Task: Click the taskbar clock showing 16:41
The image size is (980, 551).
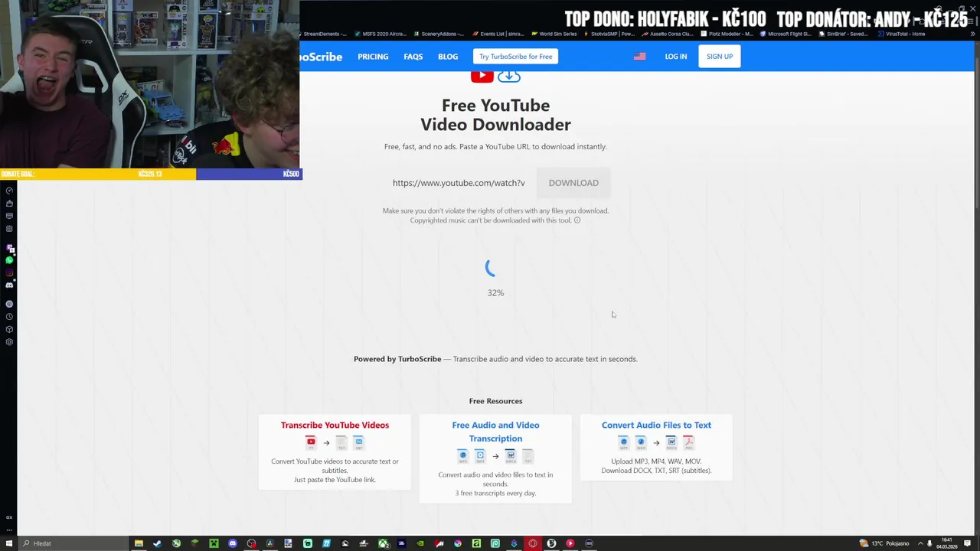Action: pos(947,543)
